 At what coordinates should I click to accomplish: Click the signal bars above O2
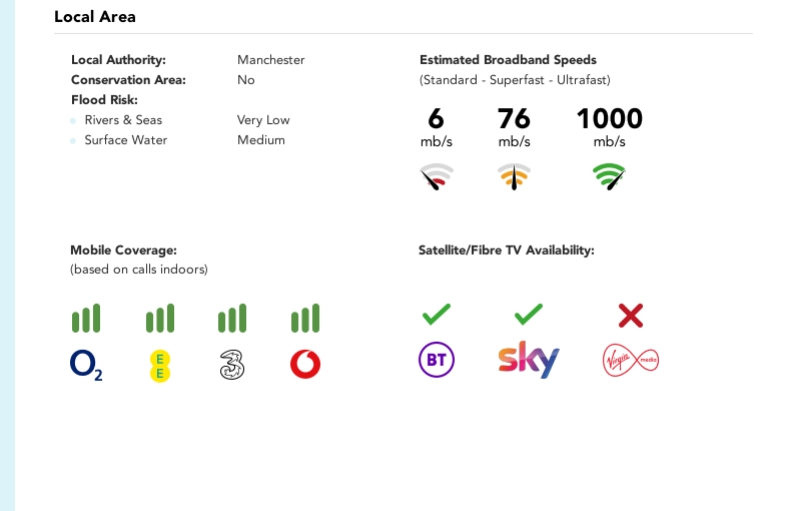coord(86,319)
